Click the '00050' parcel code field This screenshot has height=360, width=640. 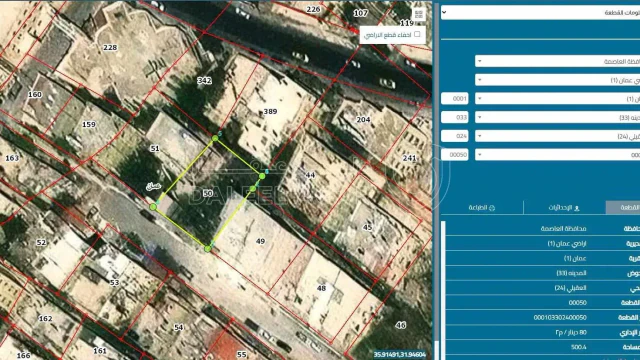coord(455,155)
